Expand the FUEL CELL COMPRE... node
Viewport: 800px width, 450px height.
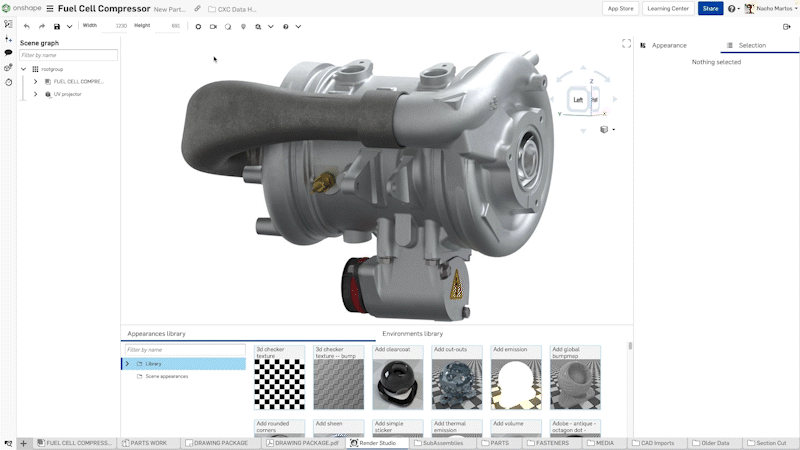click(x=35, y=82)
